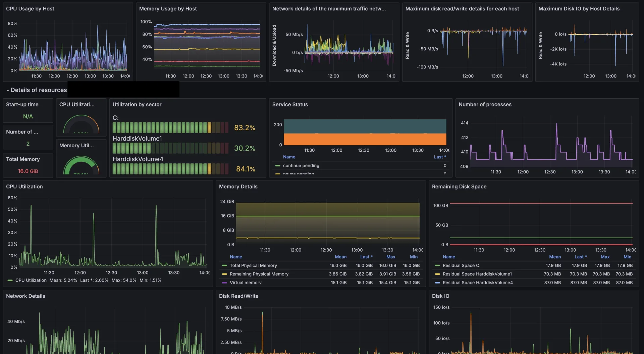Click the HarddiskVolume4 utilization bar gauge
The height and width of the screenshot is (354, 644).
pyautogui.click(x=170, y=169)
